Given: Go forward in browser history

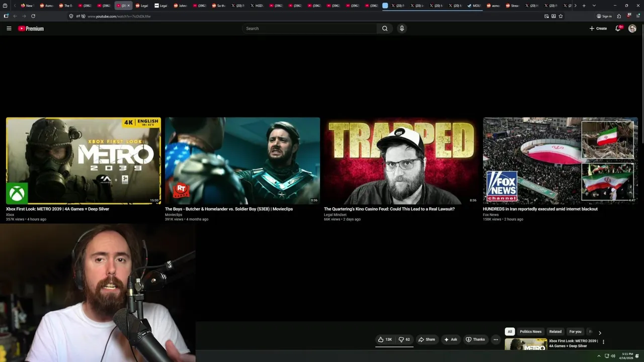Looking at the screenshot, I should click(x=24, y=16).
